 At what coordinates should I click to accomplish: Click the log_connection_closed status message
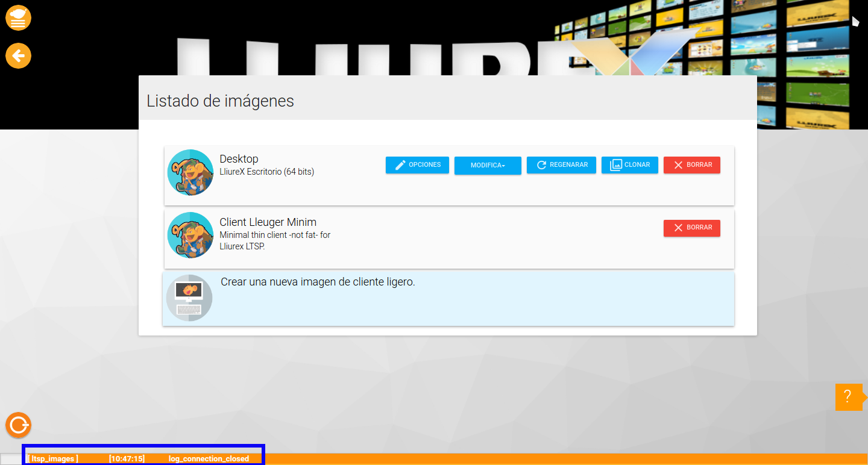click(209, 459)
